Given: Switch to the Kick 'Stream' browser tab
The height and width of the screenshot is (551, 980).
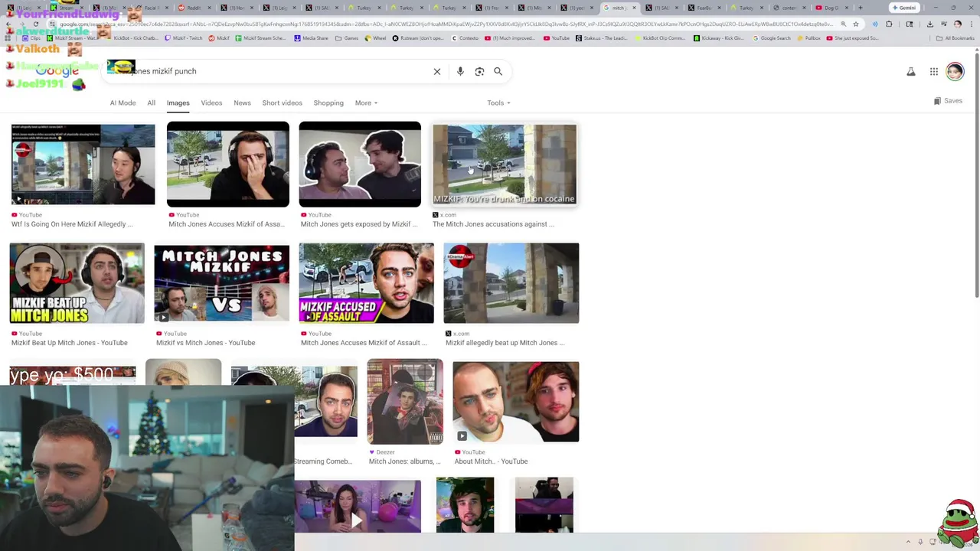Looking at the screenshot, I should [x=66, y=8].
